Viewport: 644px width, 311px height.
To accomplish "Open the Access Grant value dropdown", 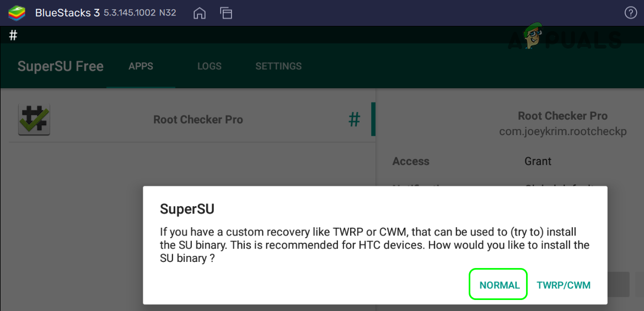I will pyautogui.click(x=538, y=161).
